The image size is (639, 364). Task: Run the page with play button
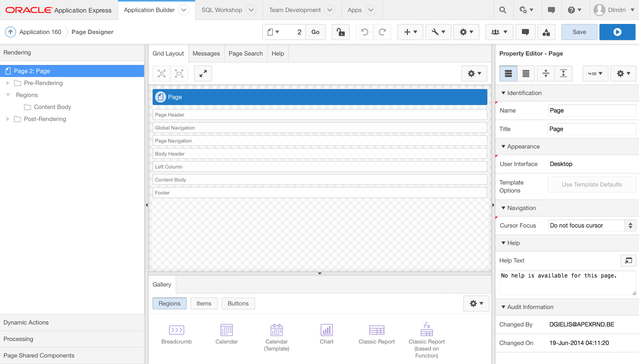tap(617, 32)
